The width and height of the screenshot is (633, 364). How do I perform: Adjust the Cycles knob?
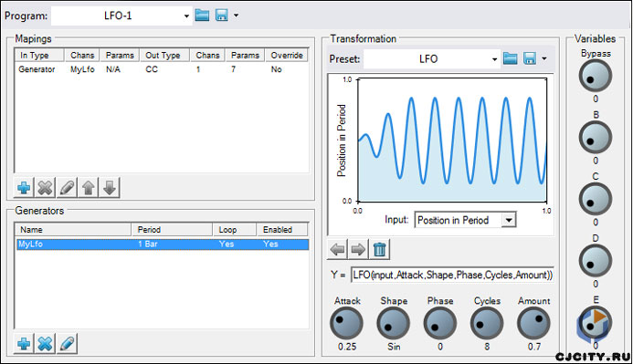(x=487, y=323)
